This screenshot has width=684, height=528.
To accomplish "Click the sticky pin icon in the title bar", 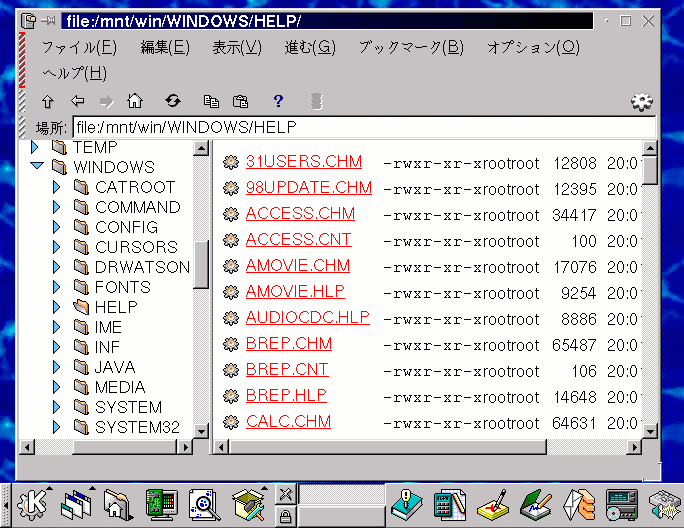I will pos(48,21).
